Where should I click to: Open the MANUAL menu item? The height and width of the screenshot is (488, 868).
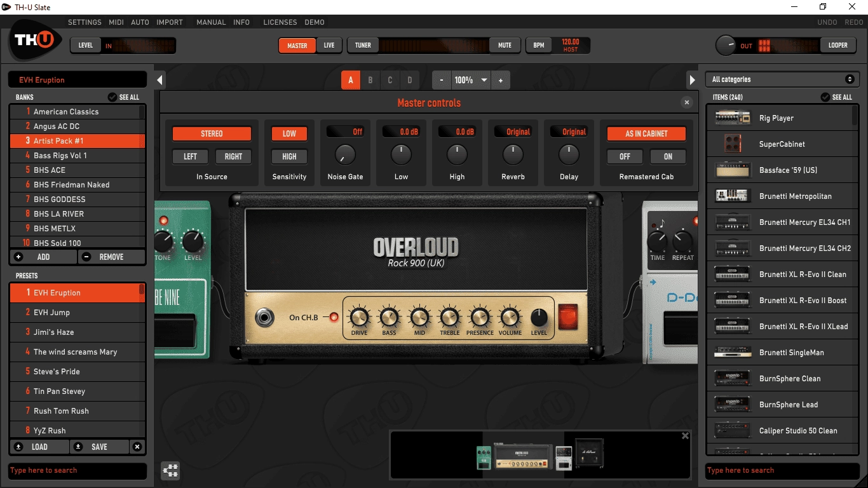tap(211, 22)
